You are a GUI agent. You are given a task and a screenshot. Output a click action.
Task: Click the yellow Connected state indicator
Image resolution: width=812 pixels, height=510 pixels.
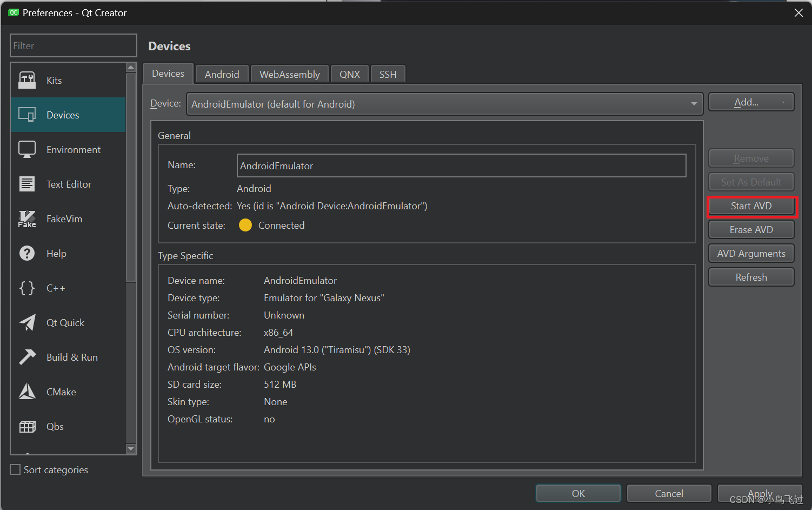[x=245, y=225]
